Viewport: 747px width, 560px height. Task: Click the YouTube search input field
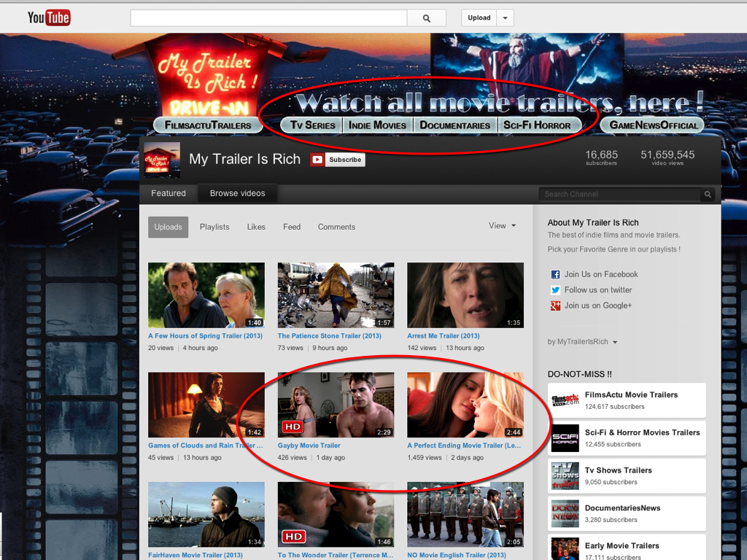[x=268, y=18]
